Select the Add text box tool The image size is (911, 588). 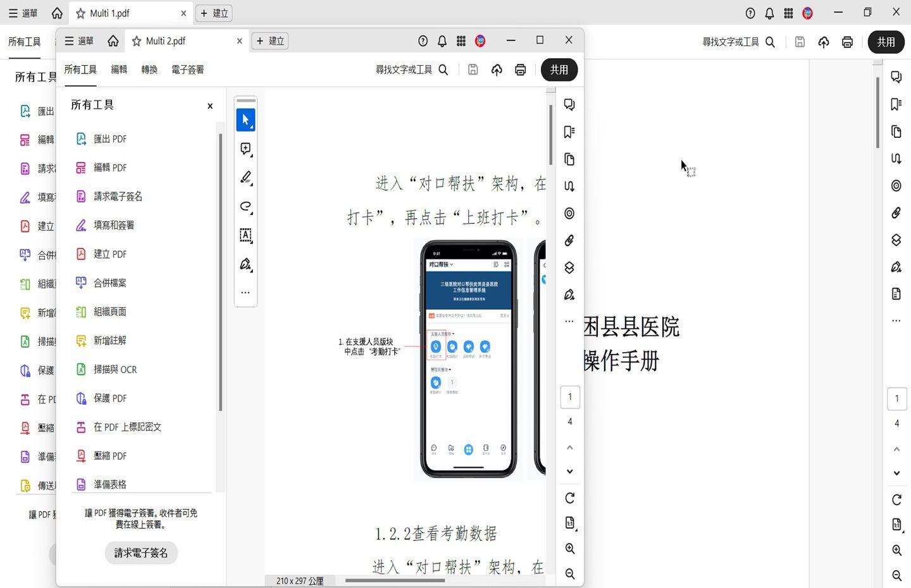tap(245, 235)
